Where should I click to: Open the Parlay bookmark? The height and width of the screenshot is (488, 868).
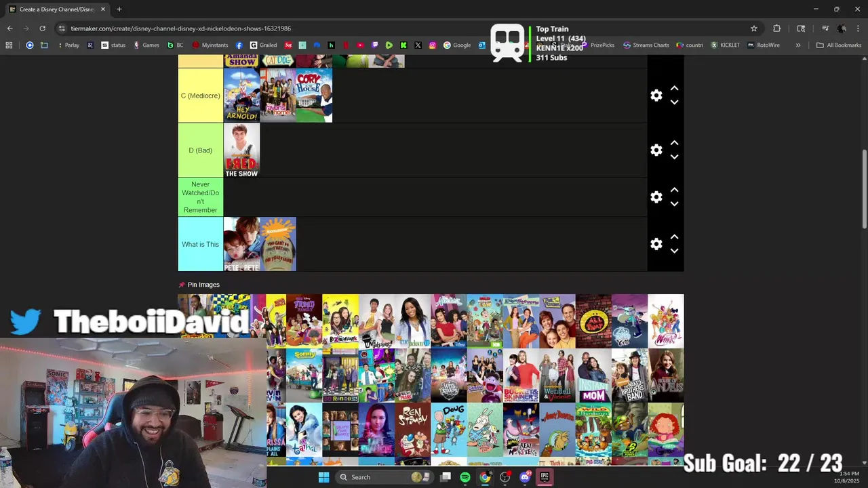68,45
